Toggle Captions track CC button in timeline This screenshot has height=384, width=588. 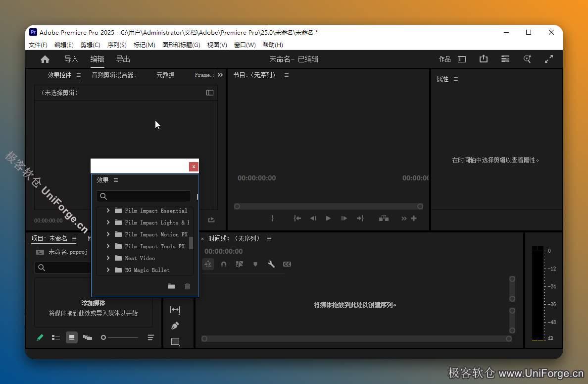[287, 264]
